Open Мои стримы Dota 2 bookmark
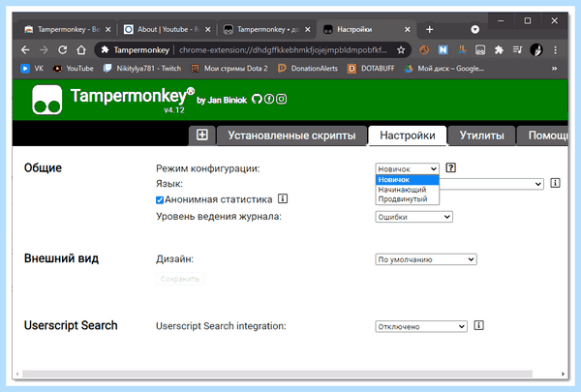This screenshot has height=392, width=581. [x=229, y=69]
